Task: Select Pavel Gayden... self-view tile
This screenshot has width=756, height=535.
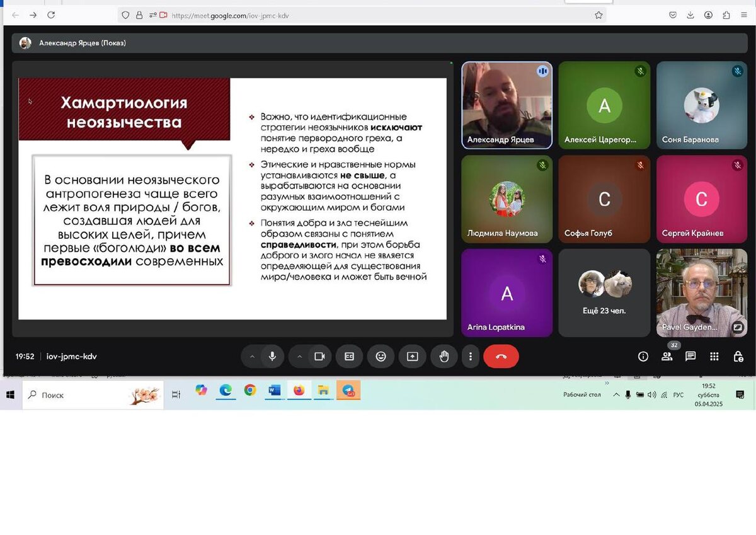Action: (702, 293)
